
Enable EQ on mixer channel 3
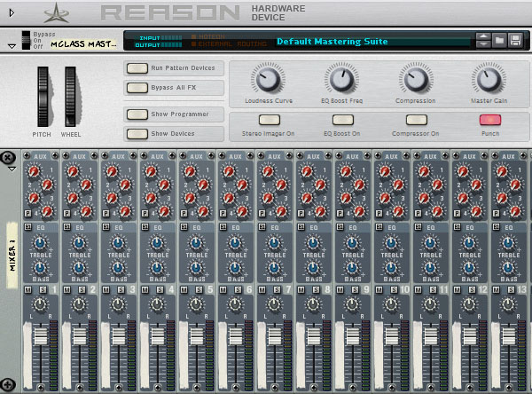106,227
